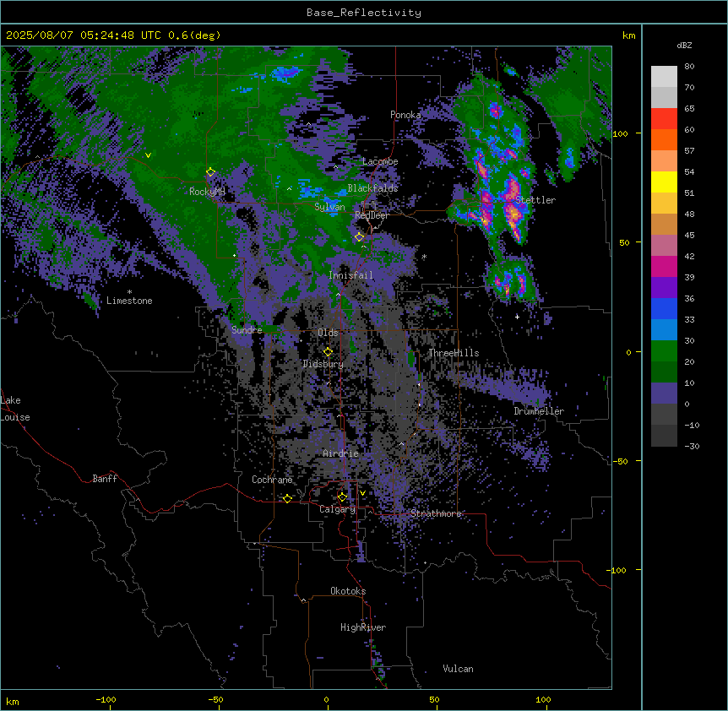Click the Blackfalds city label

point(372,188)
